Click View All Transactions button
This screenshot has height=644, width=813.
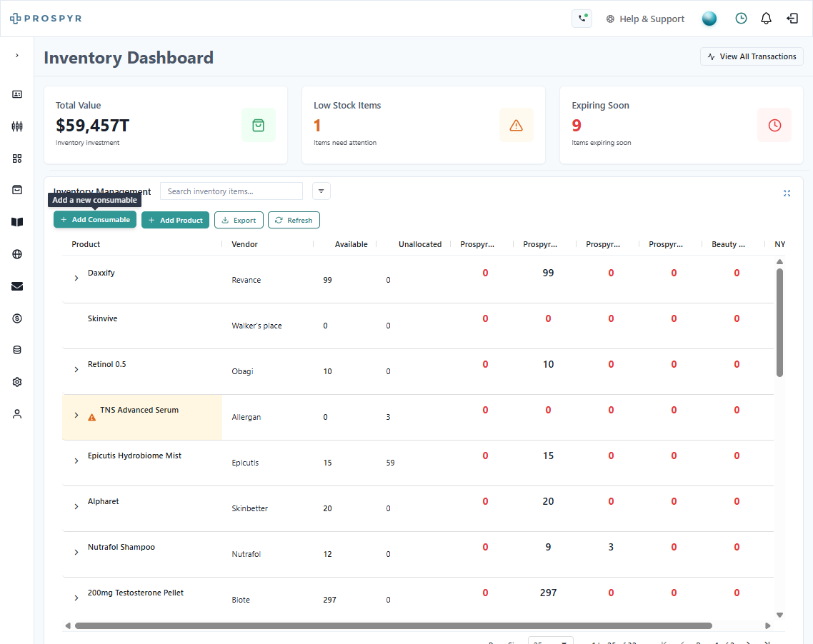(x=752, y=56)
